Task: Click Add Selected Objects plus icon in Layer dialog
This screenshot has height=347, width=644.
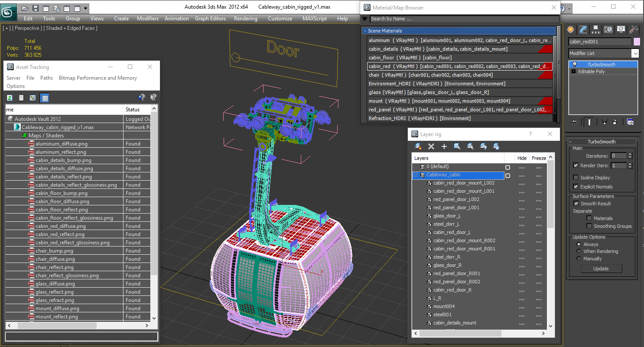Action: [x=444, y=146]
